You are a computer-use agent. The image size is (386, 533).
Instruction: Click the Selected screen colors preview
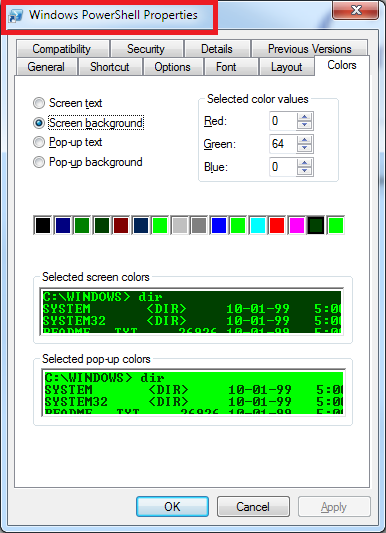click(192, 312)
